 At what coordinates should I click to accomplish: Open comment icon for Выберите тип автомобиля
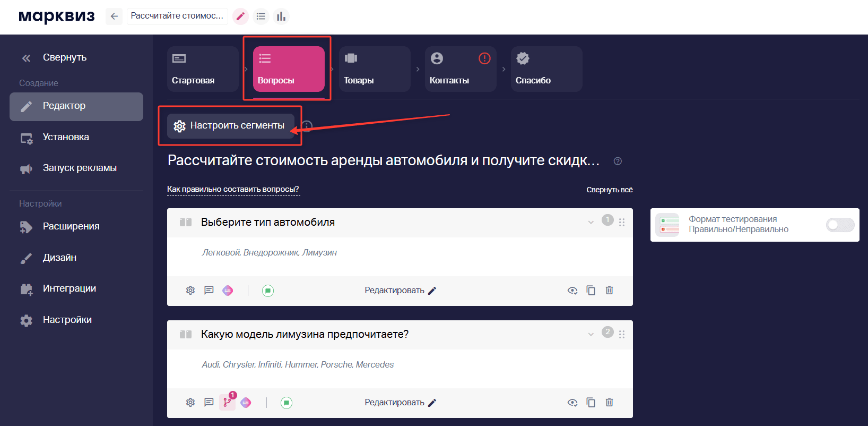(209, 291)
